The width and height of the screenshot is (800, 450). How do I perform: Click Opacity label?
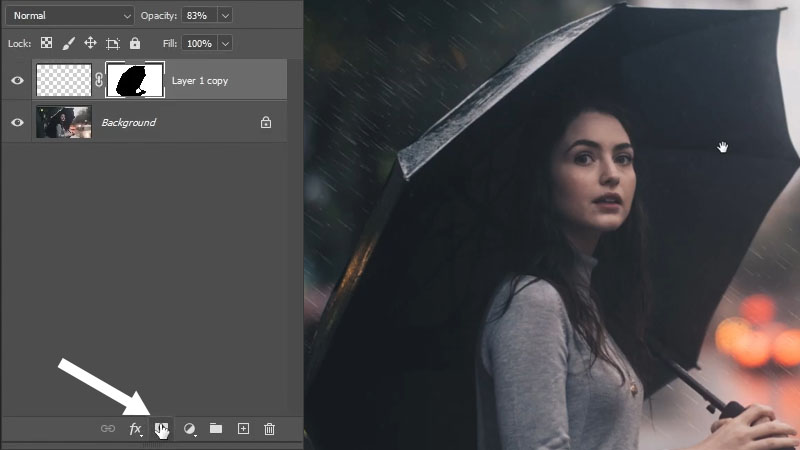pyautogui.click(x=159, y=15)
